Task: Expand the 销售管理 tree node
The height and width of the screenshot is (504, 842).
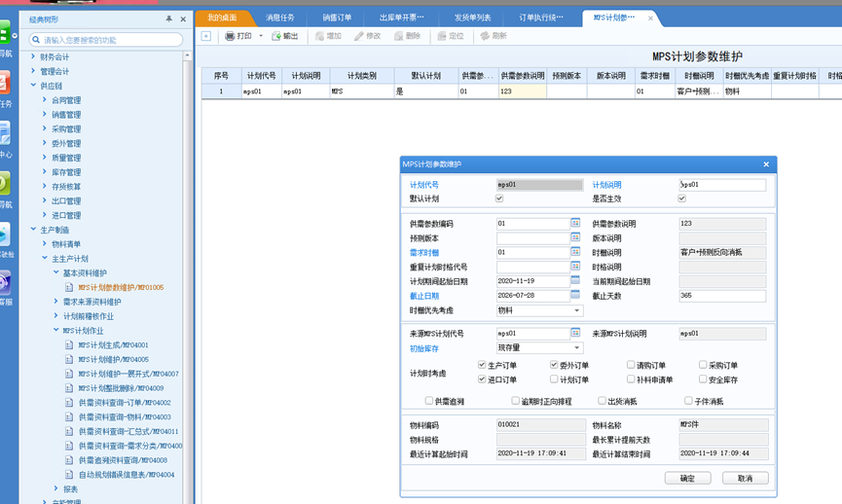Action: click(x=45, y=114)
